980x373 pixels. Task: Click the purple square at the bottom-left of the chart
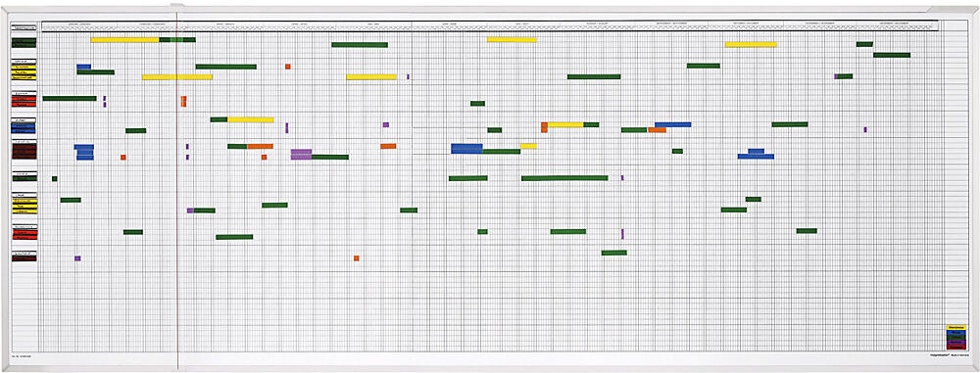tap(77, 258)
